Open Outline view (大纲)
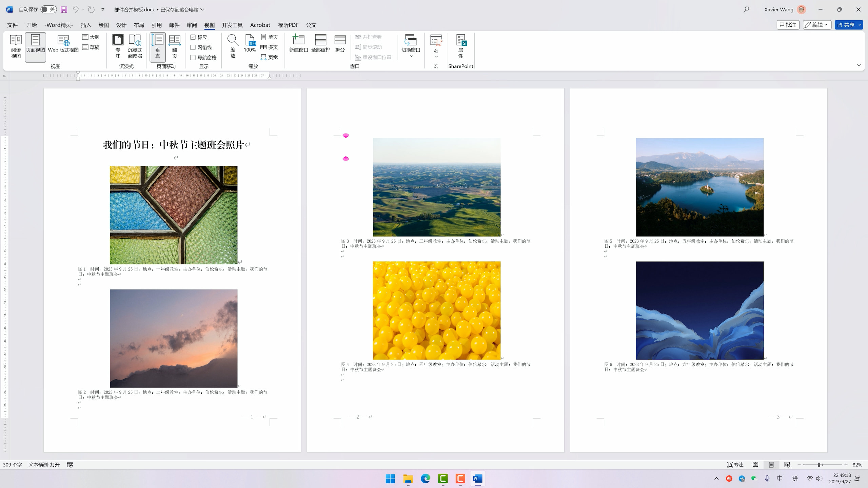The height and width of the screenshot is (488, 868). pos(91,37)
